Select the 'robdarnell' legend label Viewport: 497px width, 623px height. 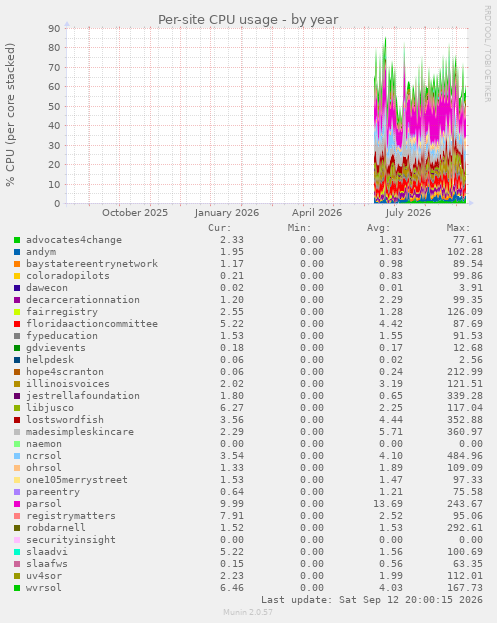[56, 528]
